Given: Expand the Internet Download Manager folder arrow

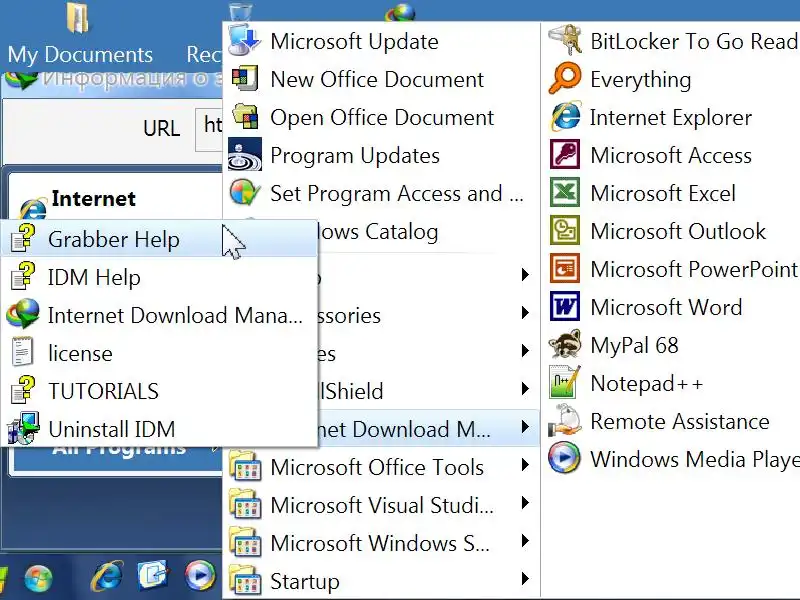Looking at the screenshot, I should tap(525, 427).
